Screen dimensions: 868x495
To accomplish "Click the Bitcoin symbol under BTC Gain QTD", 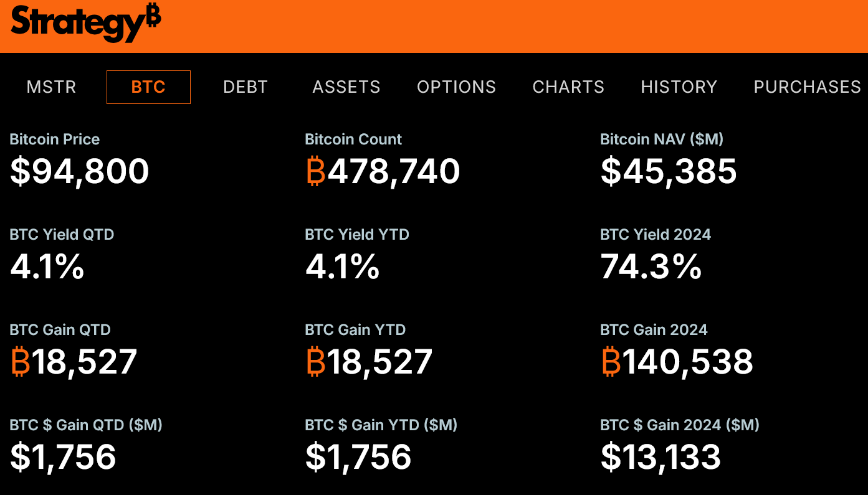I will [x=21, y=362].
